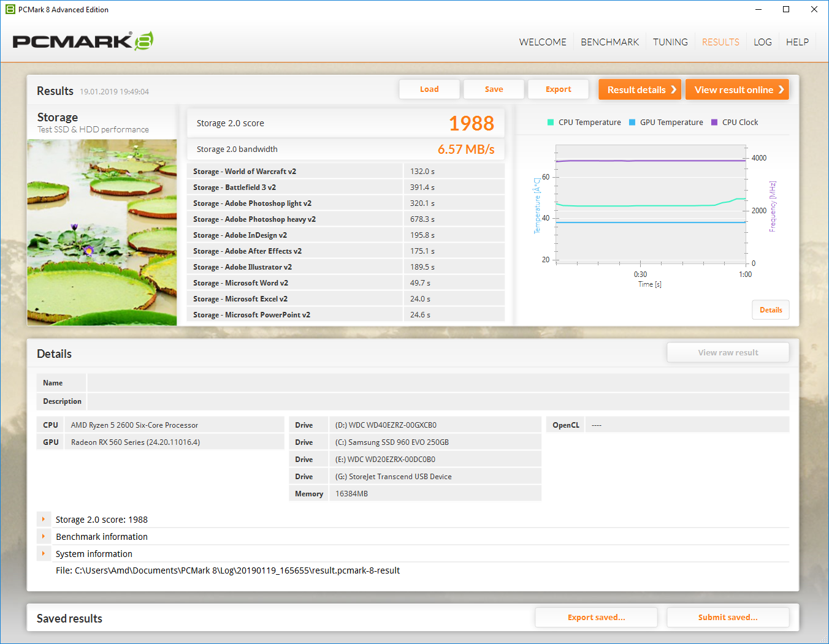Click the CPU Temperature legend swatch
The image size is (829, 644).
point(551,123)
